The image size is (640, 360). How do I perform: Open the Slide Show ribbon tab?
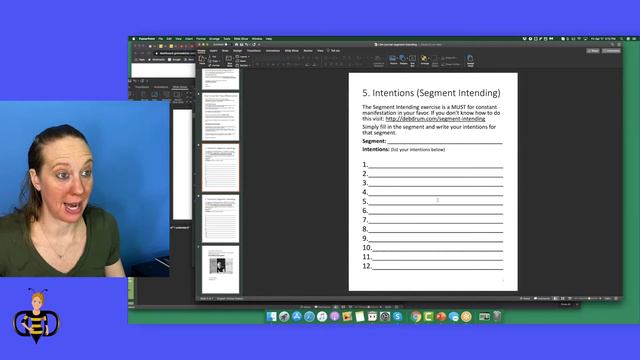pos(291,51)
